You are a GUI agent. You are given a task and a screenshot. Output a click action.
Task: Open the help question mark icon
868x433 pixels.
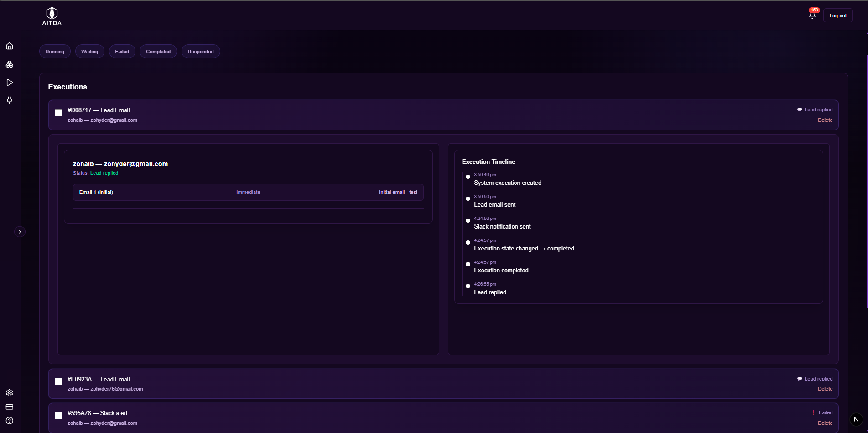click(10, 421)
